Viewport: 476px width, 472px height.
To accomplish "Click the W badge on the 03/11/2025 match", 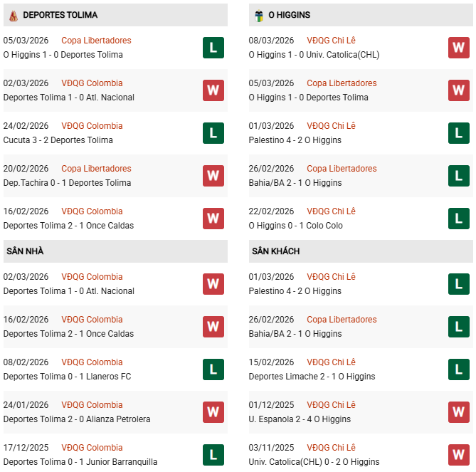I will (458, 455).
